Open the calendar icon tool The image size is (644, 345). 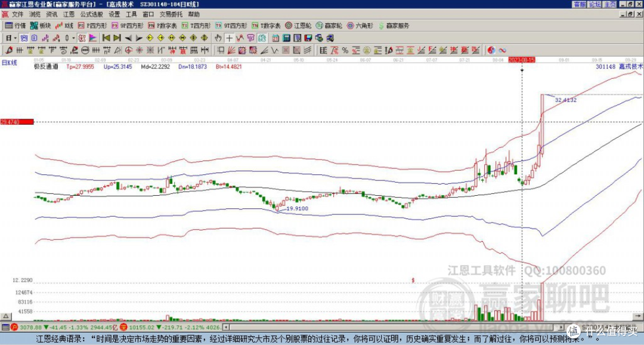(x=275, y=38)
